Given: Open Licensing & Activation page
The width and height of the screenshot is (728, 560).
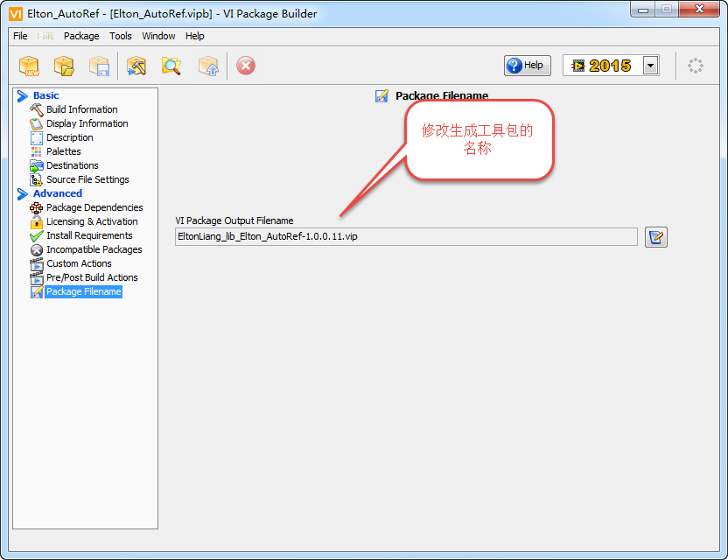Looking at the screenshot, I should coord(92,221).
